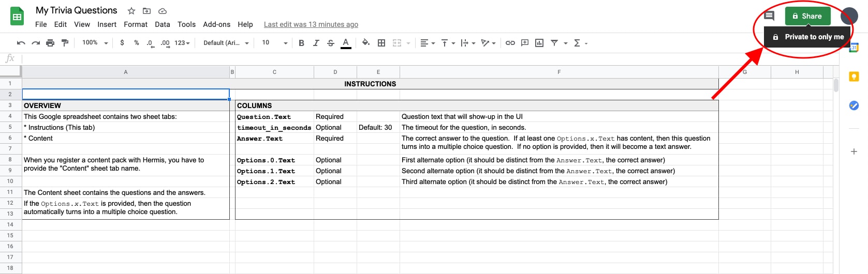Open the Format menu

pos(136,24)
